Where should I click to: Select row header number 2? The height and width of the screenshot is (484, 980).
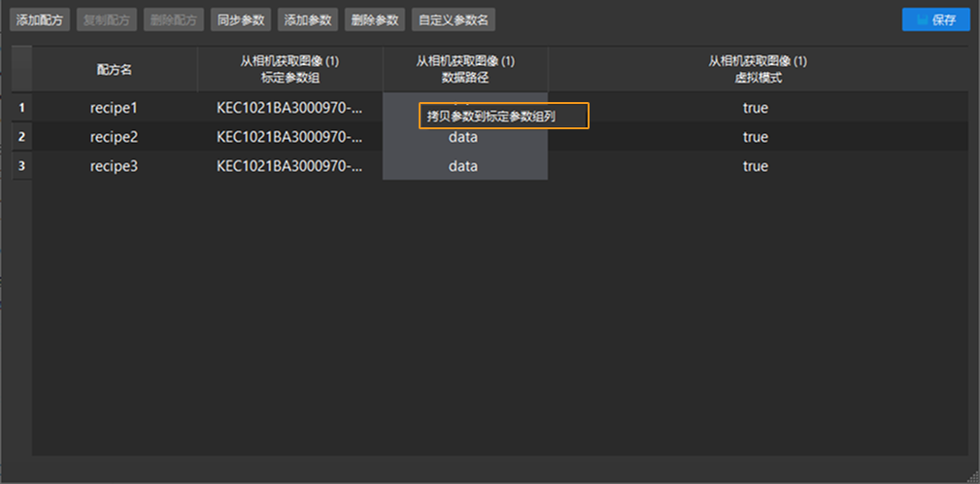click(x=22, y=136)
